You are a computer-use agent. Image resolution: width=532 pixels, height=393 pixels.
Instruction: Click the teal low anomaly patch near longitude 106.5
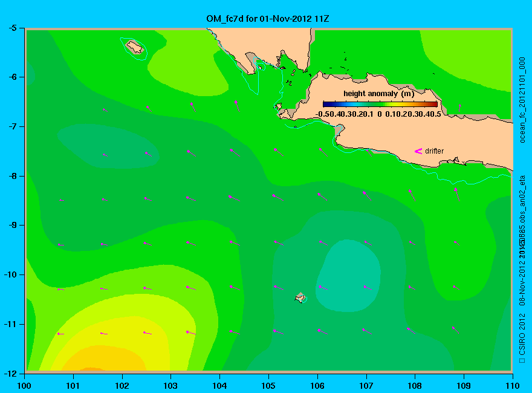[348, 276]
